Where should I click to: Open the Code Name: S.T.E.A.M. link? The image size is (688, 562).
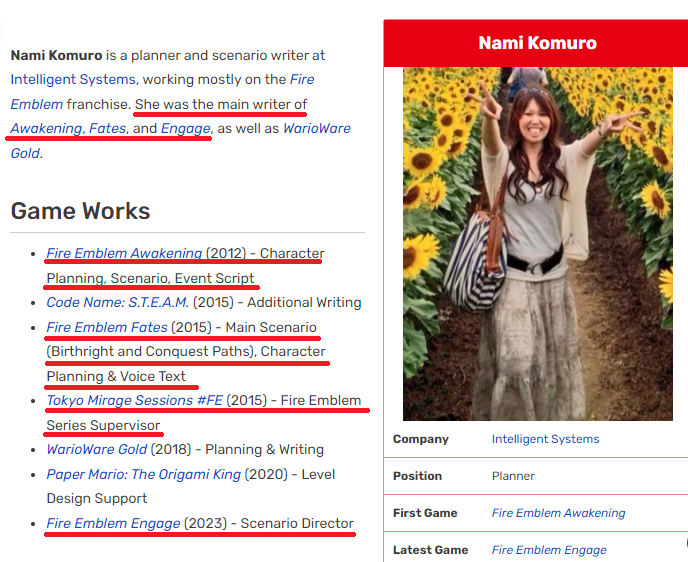pyautogui.click(x=118, y=302)
